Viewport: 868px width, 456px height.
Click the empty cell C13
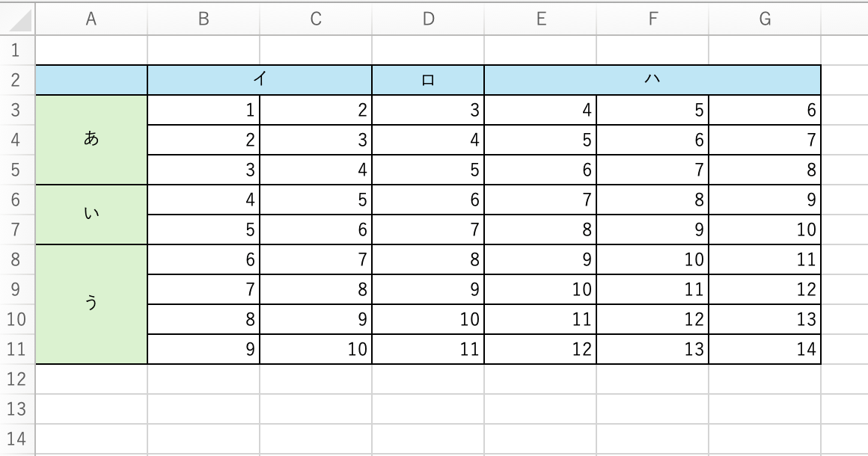pyautogui.click(x=316, y=409)
